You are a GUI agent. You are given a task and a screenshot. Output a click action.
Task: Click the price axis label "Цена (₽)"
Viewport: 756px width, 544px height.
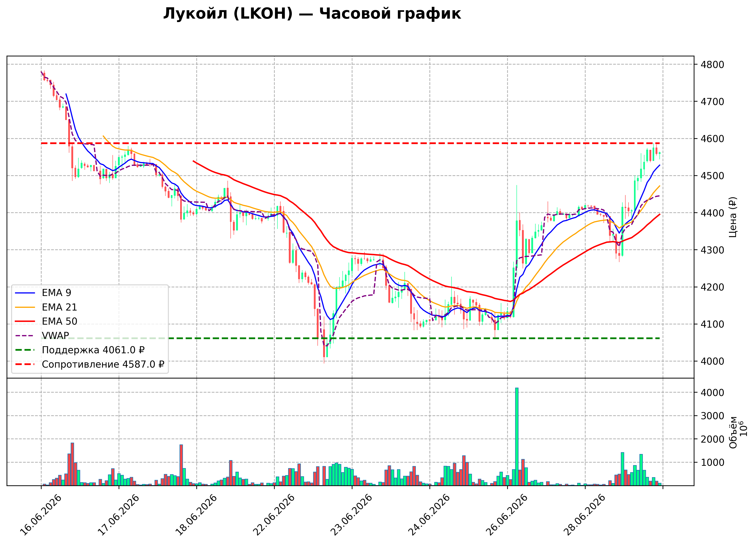[733, 217]
